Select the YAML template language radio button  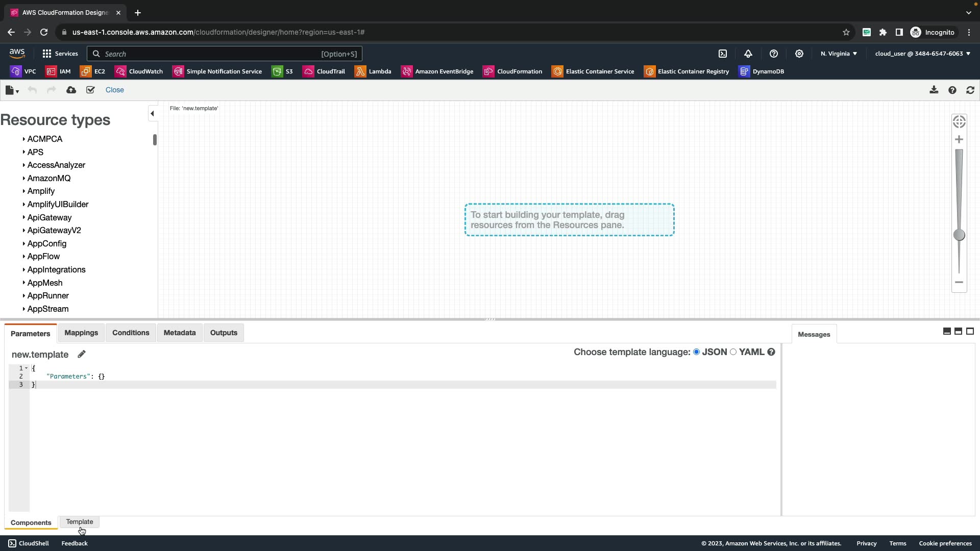tap(733, 352)
